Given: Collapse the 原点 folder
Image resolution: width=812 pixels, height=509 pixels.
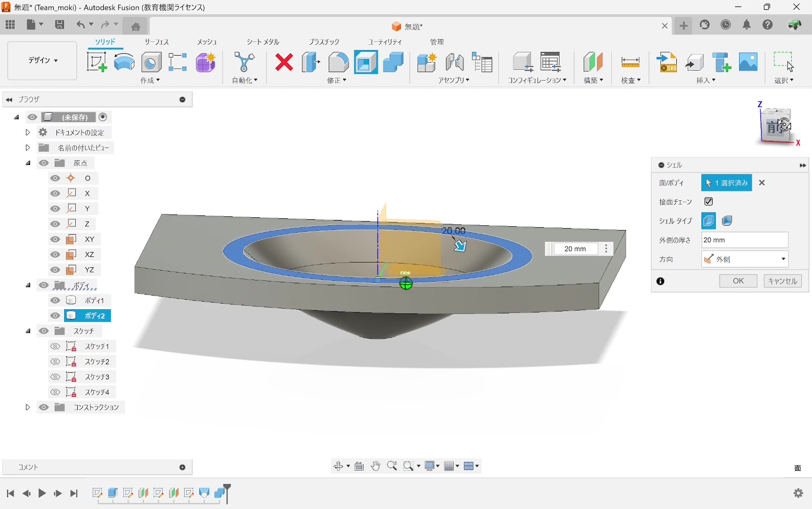Looking at the screenshot, I should point(28,163).
